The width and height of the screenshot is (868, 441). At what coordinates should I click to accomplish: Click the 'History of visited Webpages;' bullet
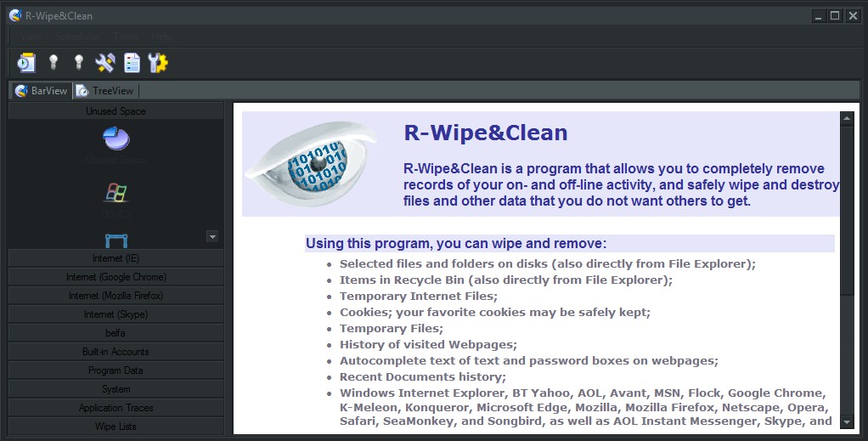tap(428, 345)
